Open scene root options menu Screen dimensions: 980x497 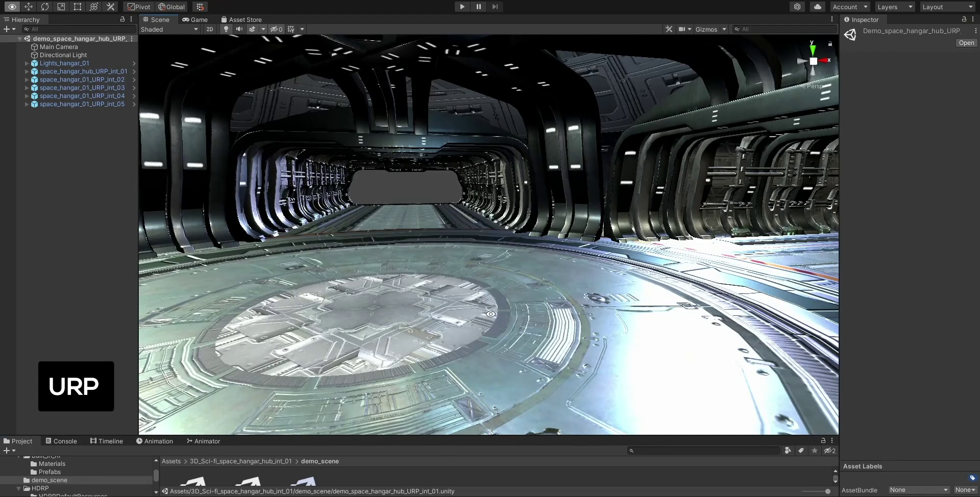point(132,39)
